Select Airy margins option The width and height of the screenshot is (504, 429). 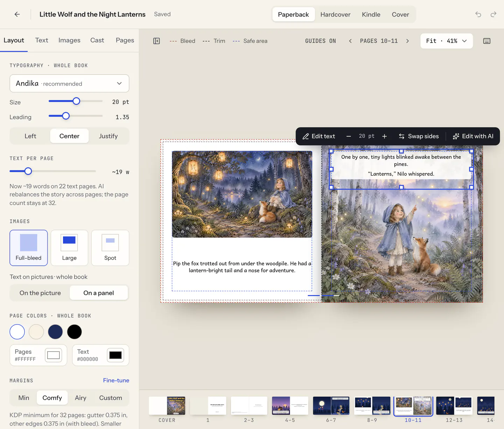coord(80,398)
